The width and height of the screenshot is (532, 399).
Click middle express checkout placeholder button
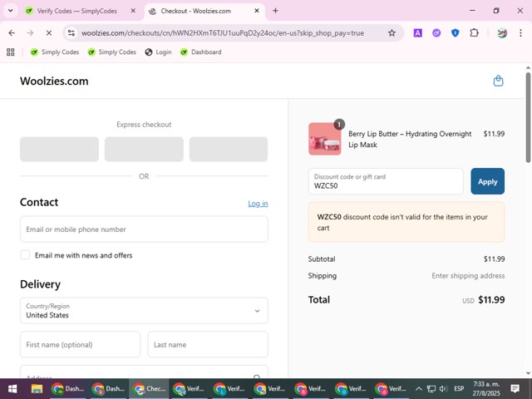(x=144, y=149)
